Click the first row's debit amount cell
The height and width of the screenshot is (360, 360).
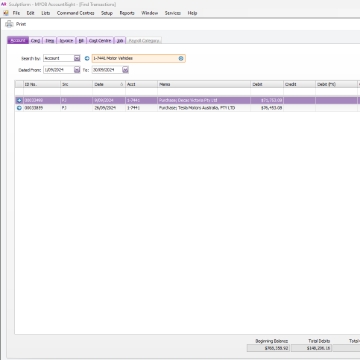pyautogui.click(x=267, y=100)
